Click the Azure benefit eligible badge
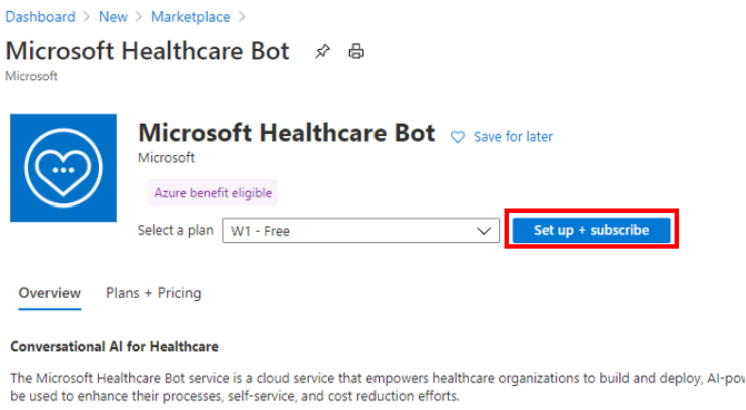Viewport: 746px width, 410px height. point(213,193)
